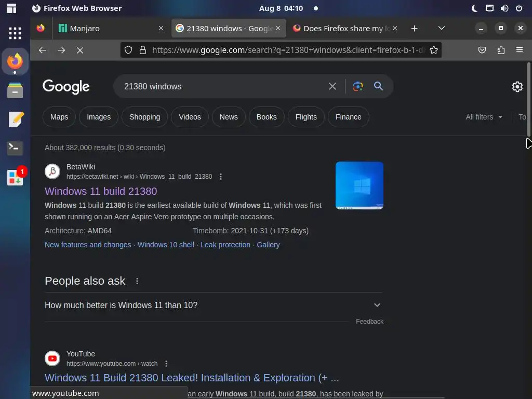
Task: Switch to the pinned Firefox tab
Action: [x=41, y=28]
